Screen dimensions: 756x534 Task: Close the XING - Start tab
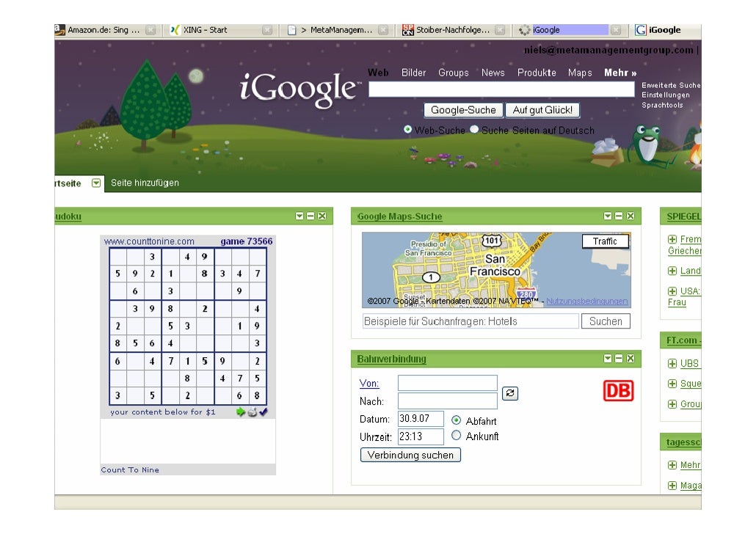[x=267, y=30]
